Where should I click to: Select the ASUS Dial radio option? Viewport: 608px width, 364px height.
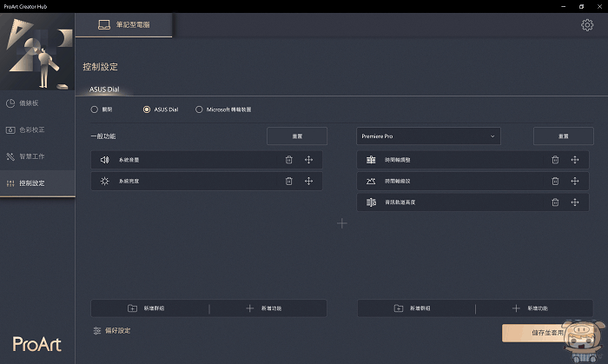pyautogui.click(x=147, y=109)
